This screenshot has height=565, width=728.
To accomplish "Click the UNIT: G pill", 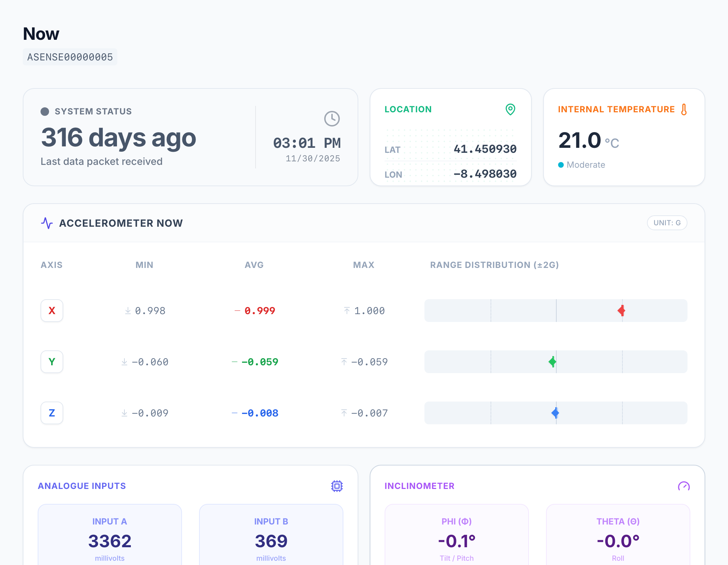I will [667, 223].
